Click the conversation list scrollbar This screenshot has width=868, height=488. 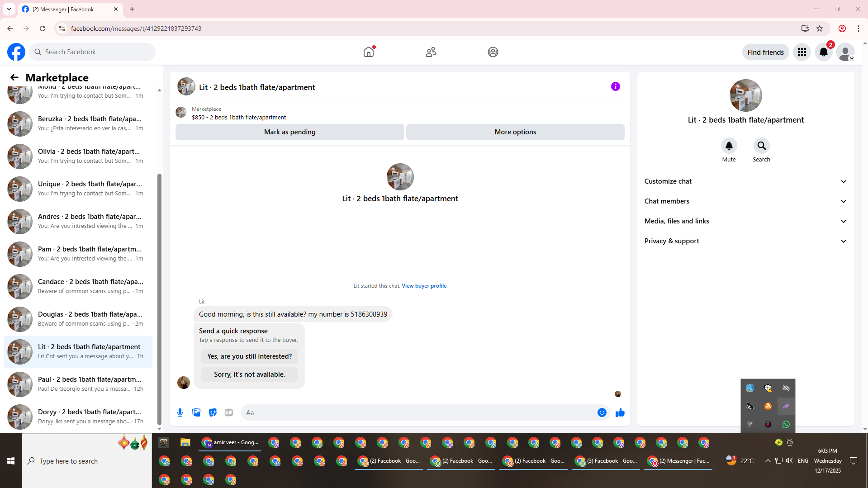[159, 298]
